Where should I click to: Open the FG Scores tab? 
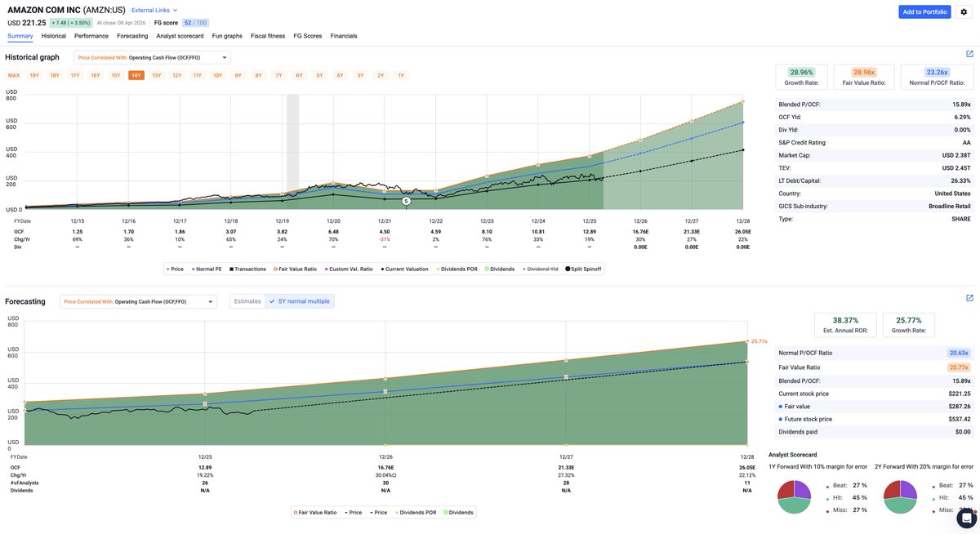click(x=308, y=36)
